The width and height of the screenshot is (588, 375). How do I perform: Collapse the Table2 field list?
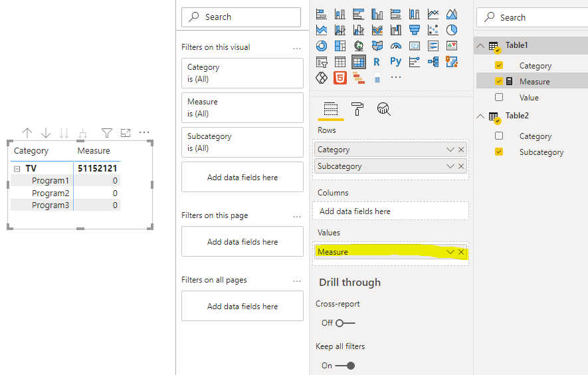click(480, 116)
